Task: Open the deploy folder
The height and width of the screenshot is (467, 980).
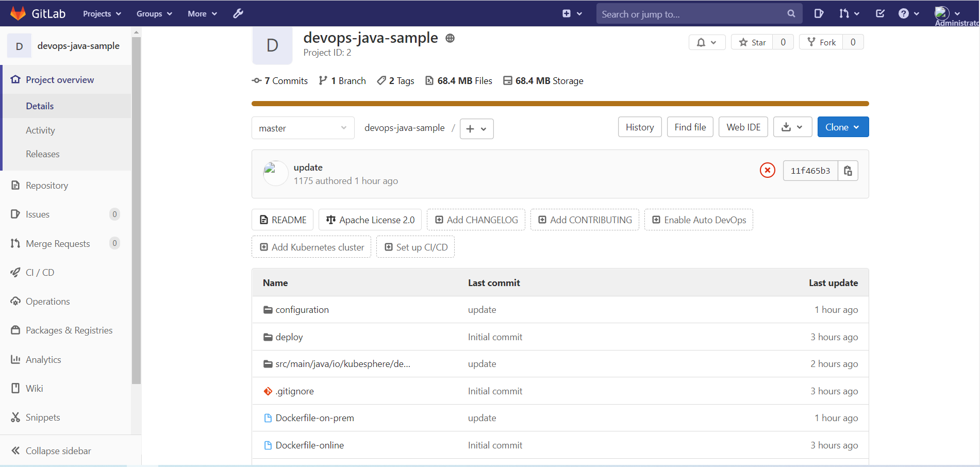Action: tap(289, 337)
